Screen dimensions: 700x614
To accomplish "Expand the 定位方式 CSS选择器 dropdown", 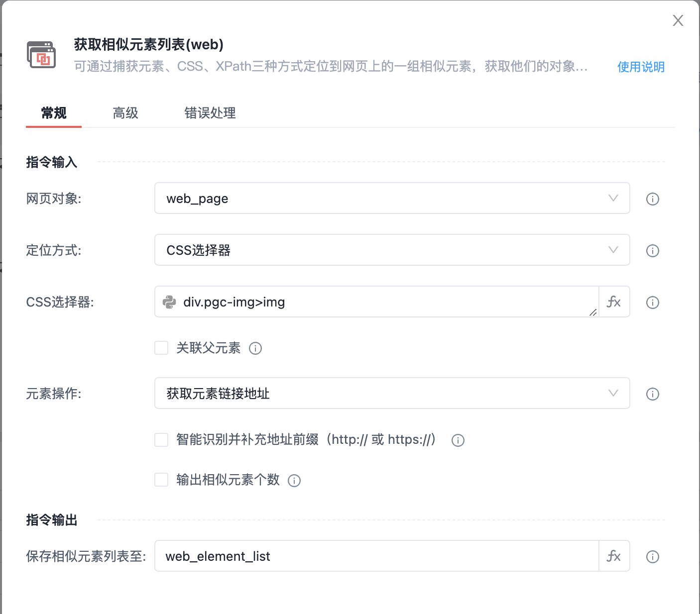I will click(392, 250).
